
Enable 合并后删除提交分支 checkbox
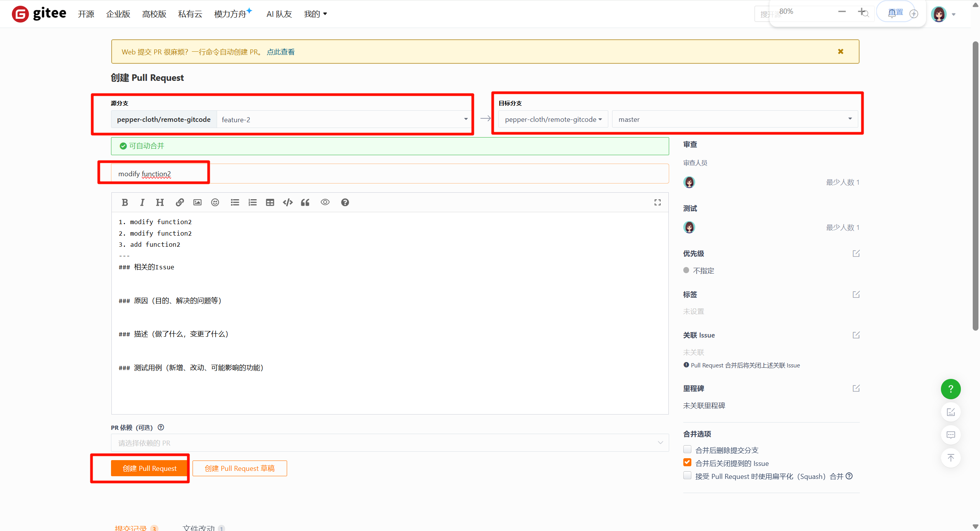[x=688, y=449]
